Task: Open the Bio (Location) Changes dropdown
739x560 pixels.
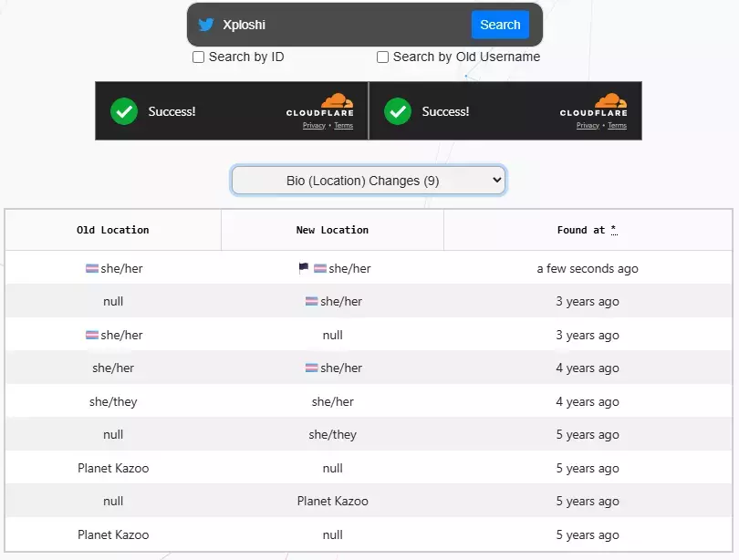Action: 369,180
